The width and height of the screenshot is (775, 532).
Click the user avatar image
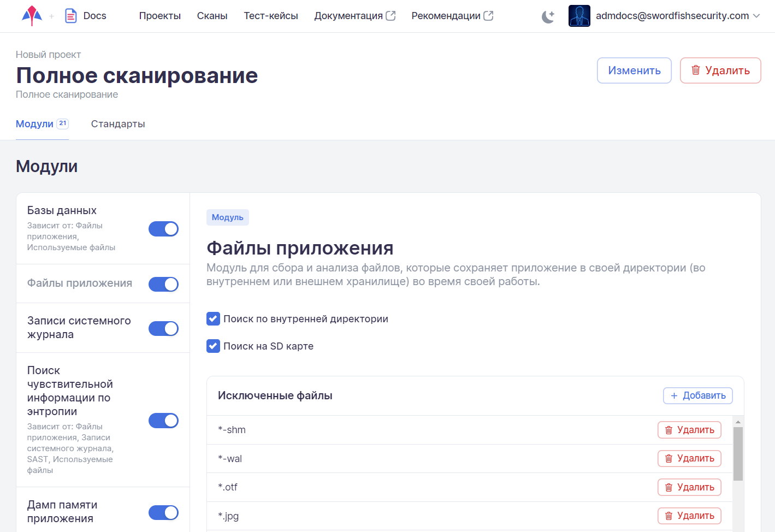579,16
